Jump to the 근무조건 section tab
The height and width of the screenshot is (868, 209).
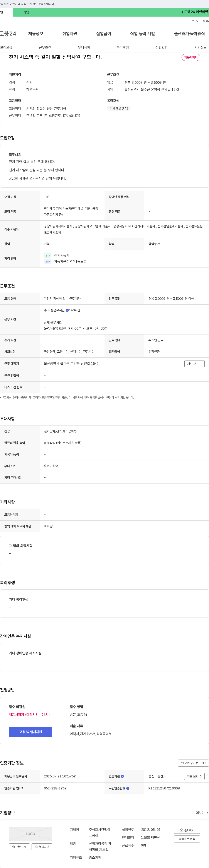(x=45, y=48)
